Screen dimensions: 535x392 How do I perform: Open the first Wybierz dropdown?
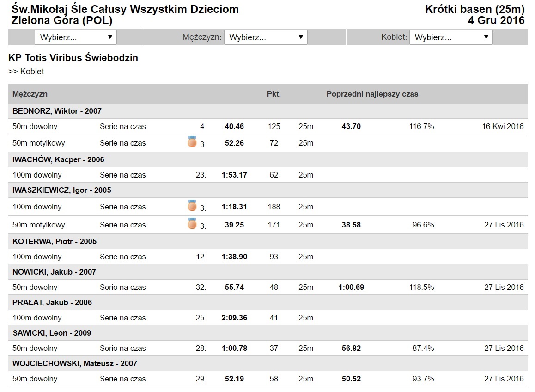coord(76,37)
